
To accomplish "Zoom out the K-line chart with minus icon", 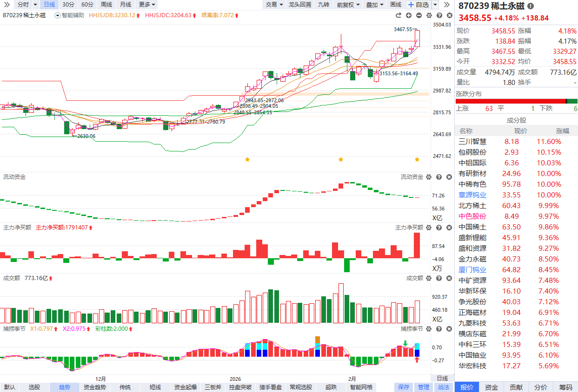I will pos(419,16).
